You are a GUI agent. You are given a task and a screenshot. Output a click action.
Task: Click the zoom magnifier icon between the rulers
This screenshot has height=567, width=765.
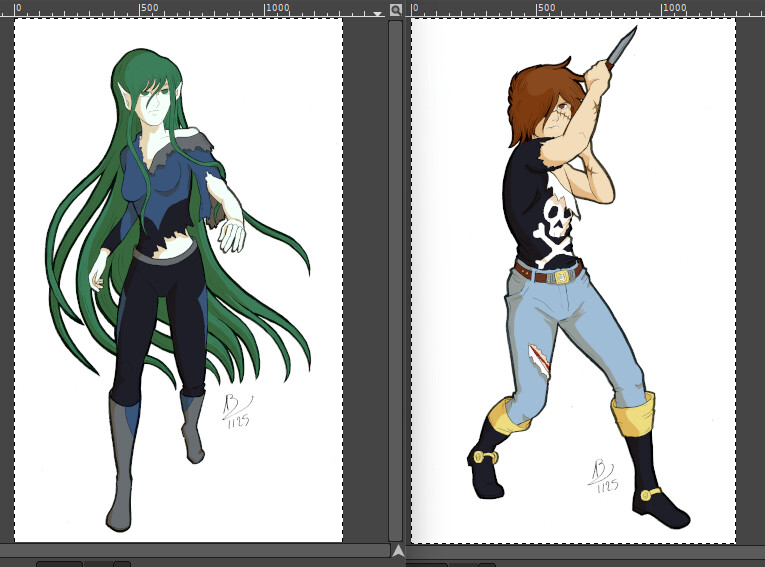[x=396, y=10]
